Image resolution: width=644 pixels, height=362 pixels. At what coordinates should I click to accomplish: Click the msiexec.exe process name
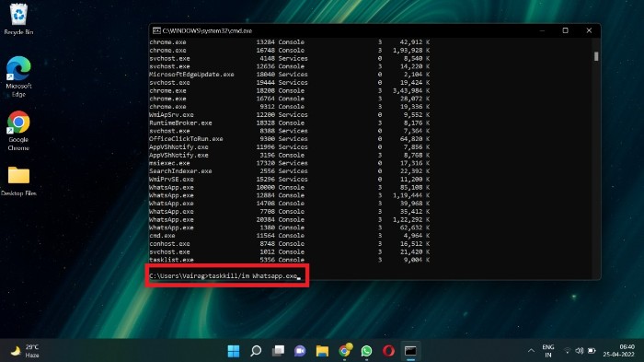coord(169,163)
